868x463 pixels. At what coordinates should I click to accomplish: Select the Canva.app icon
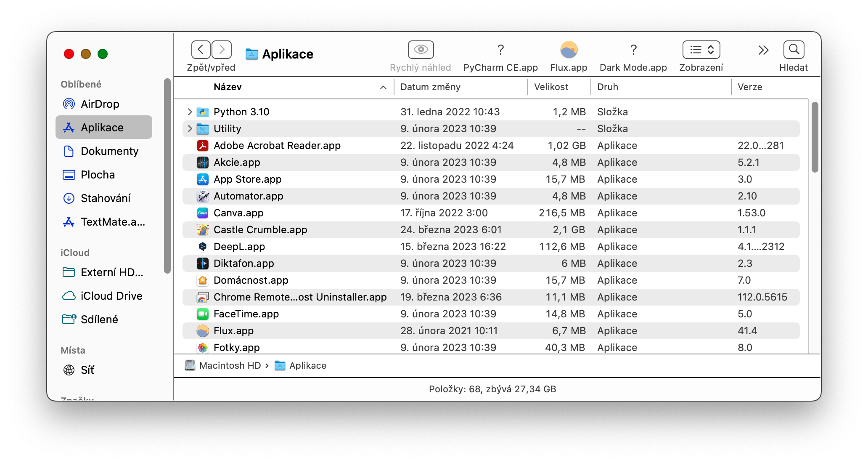point(203,213)
